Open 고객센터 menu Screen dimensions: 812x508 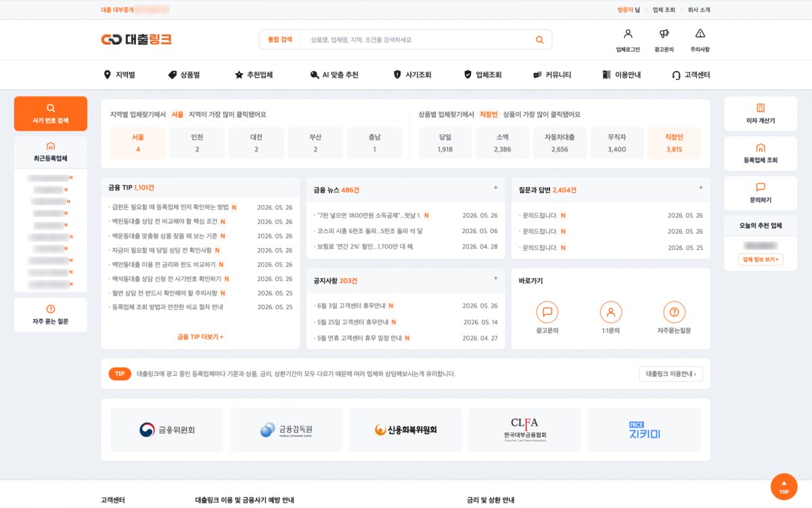[691, 75]
